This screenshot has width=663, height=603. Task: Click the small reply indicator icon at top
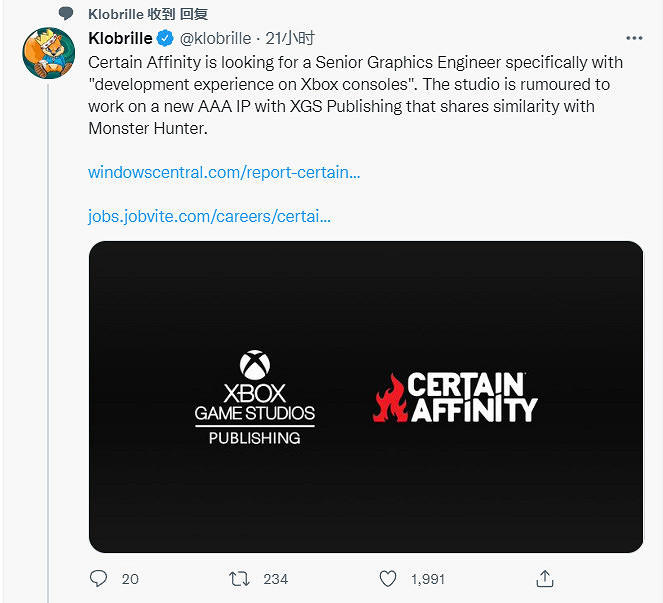[66, 13]
